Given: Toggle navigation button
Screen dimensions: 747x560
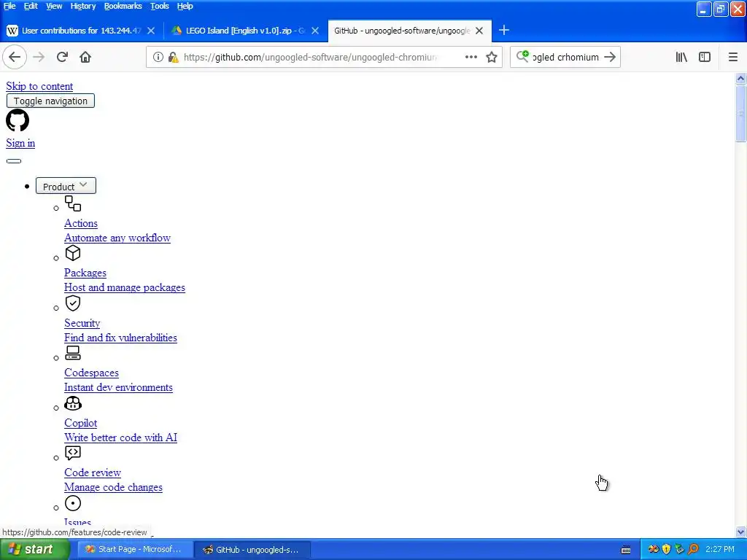Looking at the screenshot, I should pyautogui.click(x=50, y=101).
